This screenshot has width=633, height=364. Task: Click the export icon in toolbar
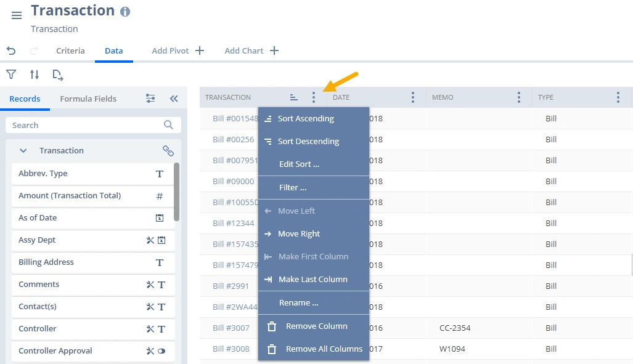pyautogui.click(x=58, y=75)
